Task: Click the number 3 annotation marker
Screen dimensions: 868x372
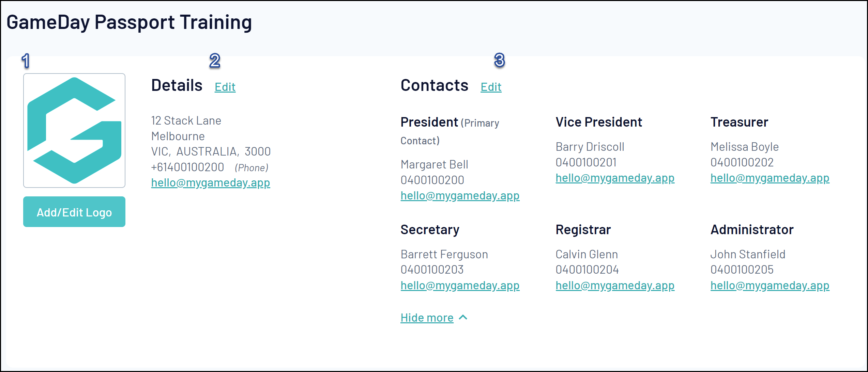Action: tap(499, 60)
